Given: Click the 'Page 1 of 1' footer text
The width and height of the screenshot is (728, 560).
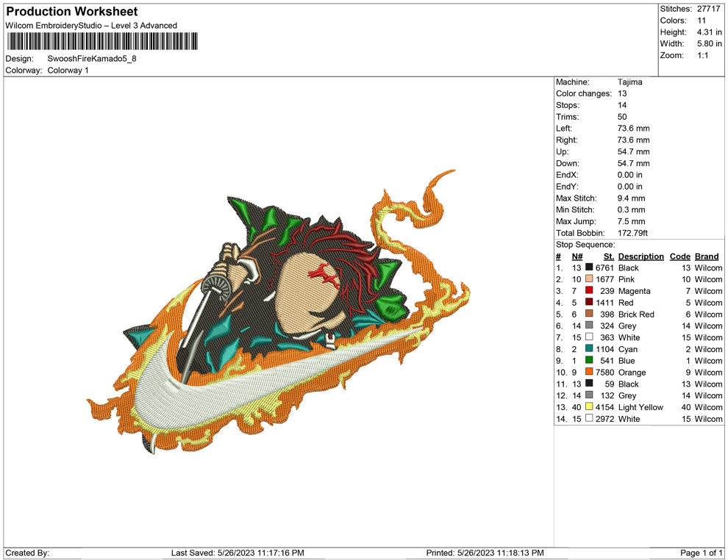Looking at the screenshot, I should click(x=701, y=553).
